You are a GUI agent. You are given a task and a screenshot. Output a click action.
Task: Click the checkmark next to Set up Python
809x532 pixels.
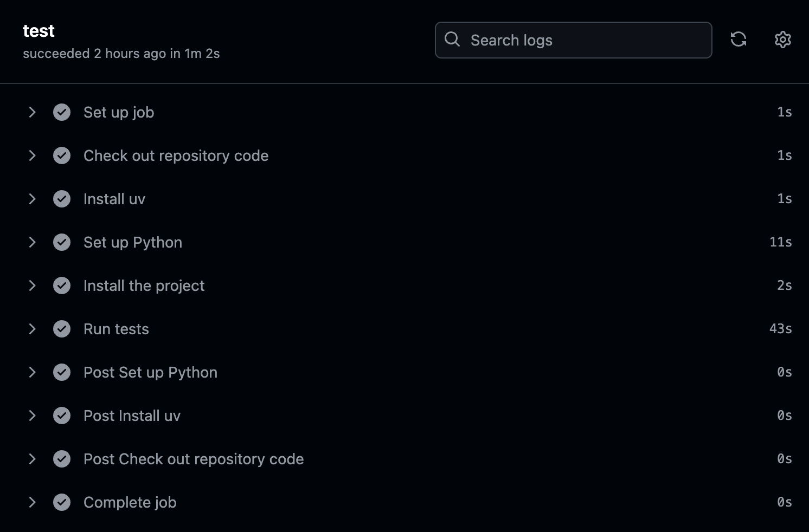click(x=62, y=242)
